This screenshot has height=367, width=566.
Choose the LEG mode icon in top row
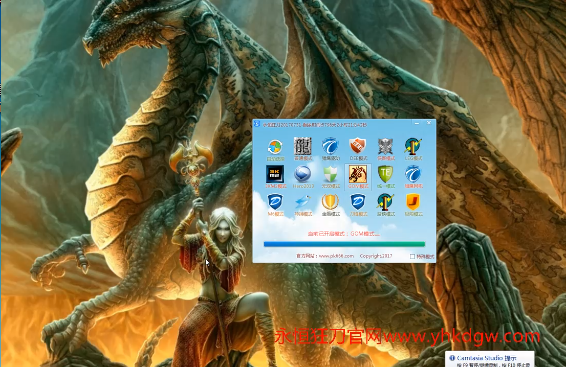(413, 146)
